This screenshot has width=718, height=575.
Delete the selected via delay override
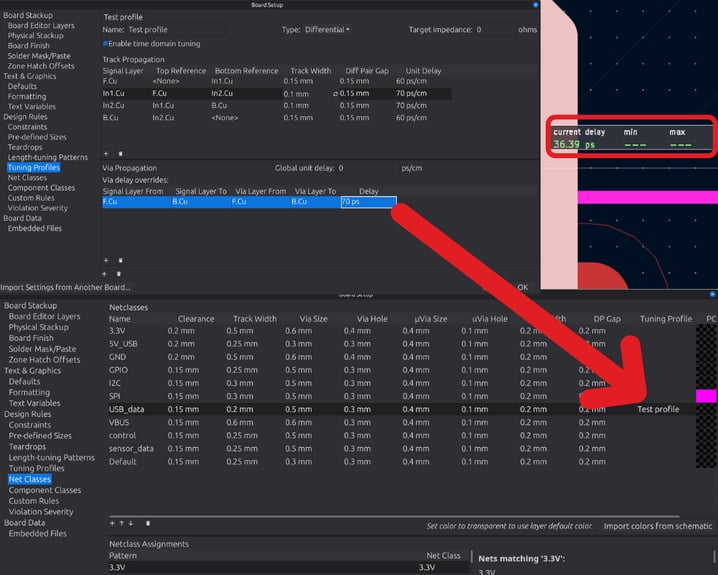(120, 260)
